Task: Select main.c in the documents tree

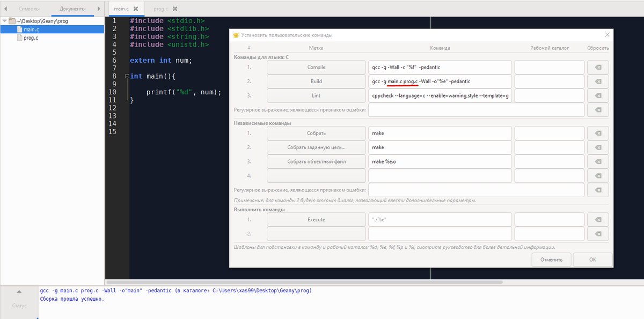Action: click(x=32, y=29)
